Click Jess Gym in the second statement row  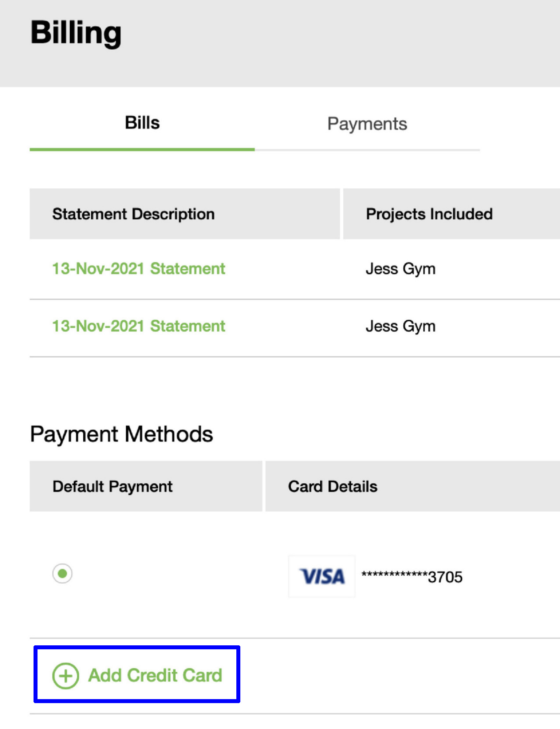[400, 326]
